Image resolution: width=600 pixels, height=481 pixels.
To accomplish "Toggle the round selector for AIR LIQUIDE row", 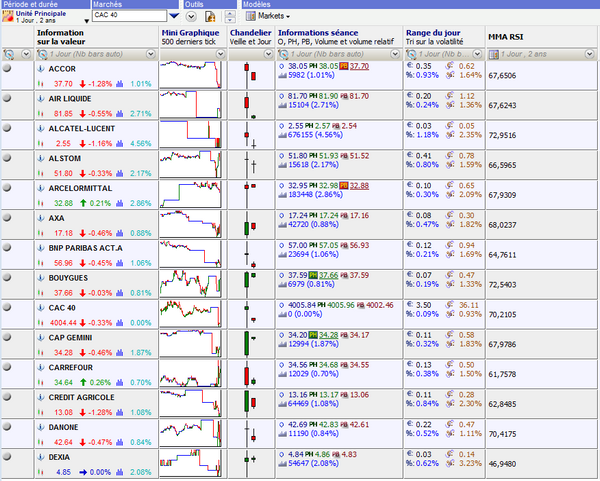I will pos(7,98).
